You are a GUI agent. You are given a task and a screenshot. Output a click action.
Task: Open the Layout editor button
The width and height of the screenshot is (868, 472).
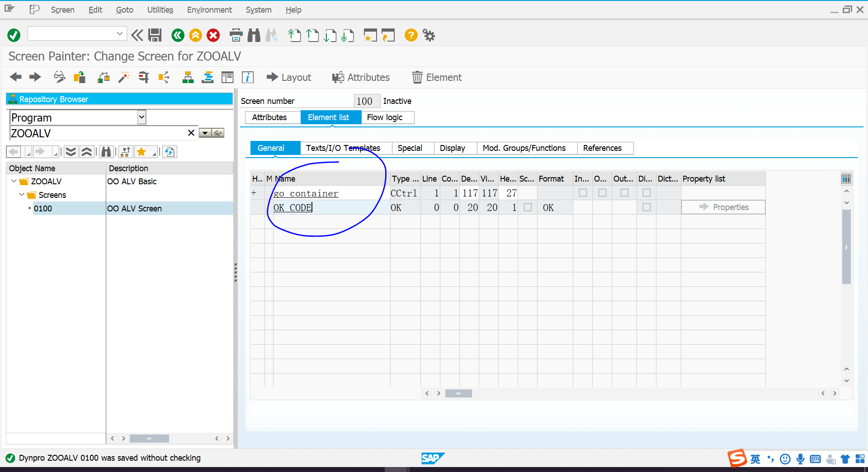pos(288,77)
